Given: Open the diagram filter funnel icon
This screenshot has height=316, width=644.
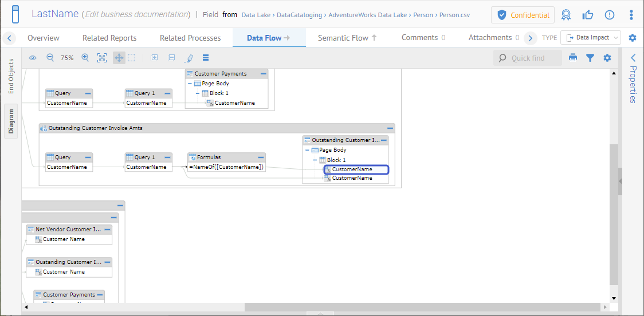Looking at the screenshot, I should coord(590,58).
